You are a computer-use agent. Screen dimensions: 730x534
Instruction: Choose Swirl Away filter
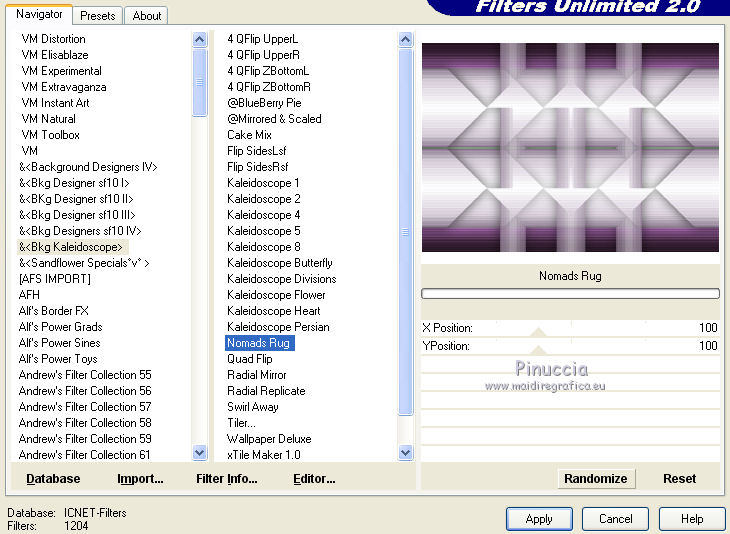(252, 407)
